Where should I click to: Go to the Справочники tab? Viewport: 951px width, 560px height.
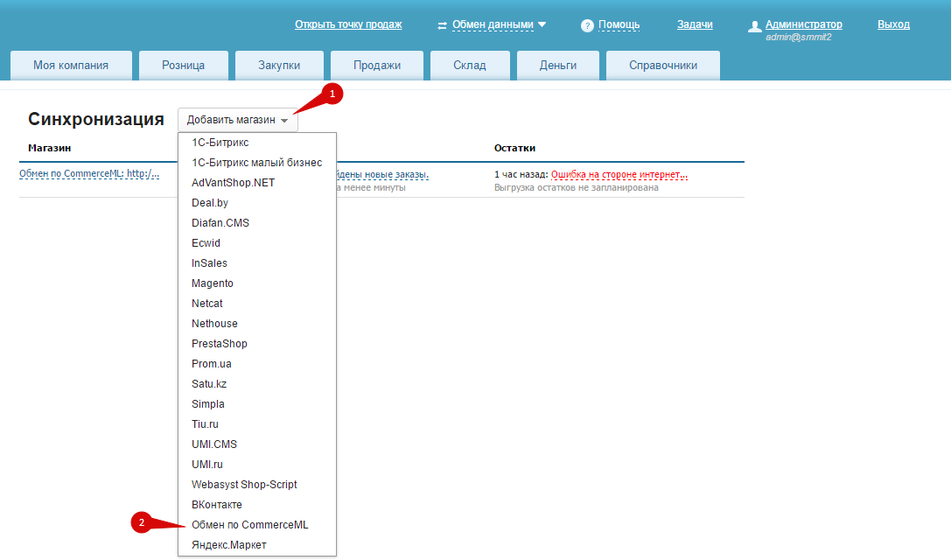[x=662, y=66]
